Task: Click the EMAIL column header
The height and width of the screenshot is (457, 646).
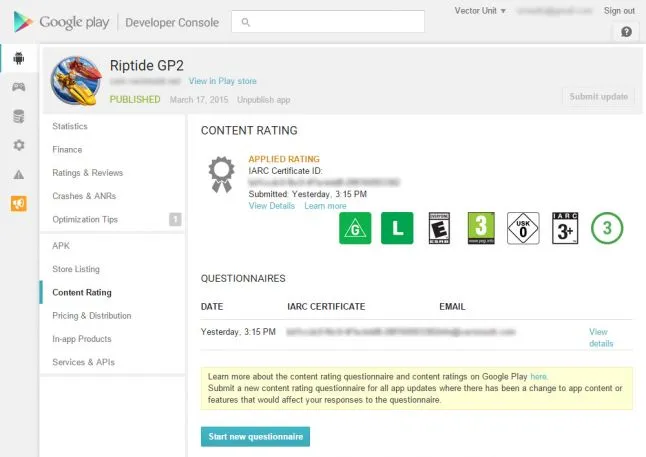Action: (452, 307)
